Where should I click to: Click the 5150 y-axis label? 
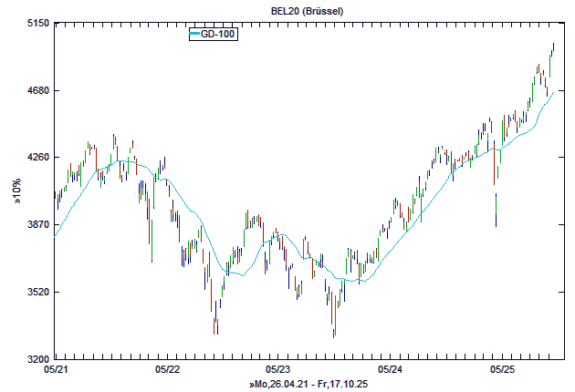coord(37,24)
